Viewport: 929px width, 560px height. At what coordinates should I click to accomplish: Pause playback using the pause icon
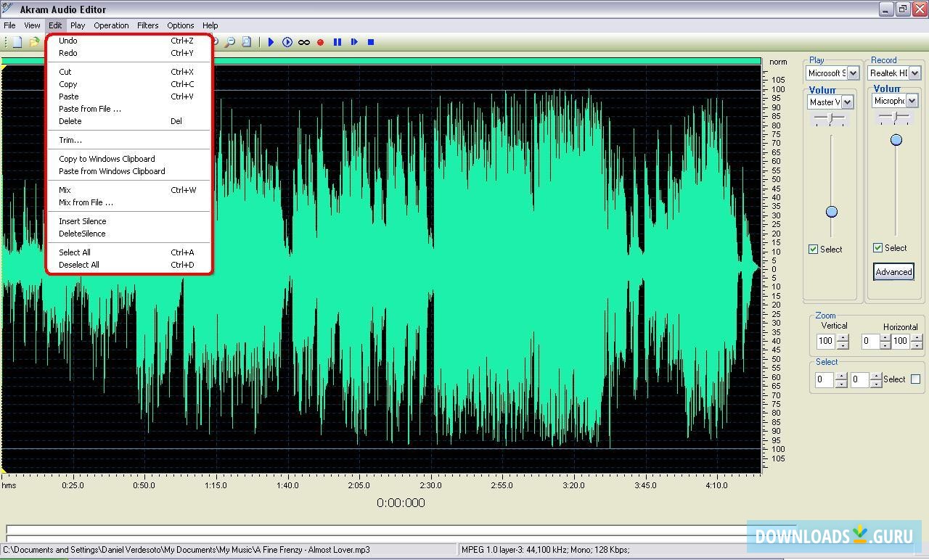(337, 42)
